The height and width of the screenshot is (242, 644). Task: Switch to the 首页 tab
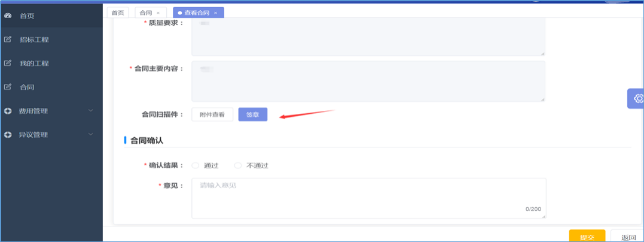(x=118, y=13)
